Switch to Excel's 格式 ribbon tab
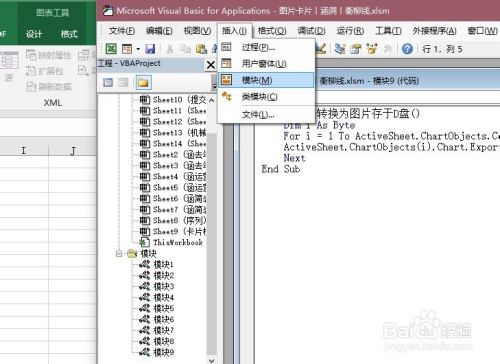Screen dimensions: 500x364 (69, 34)
